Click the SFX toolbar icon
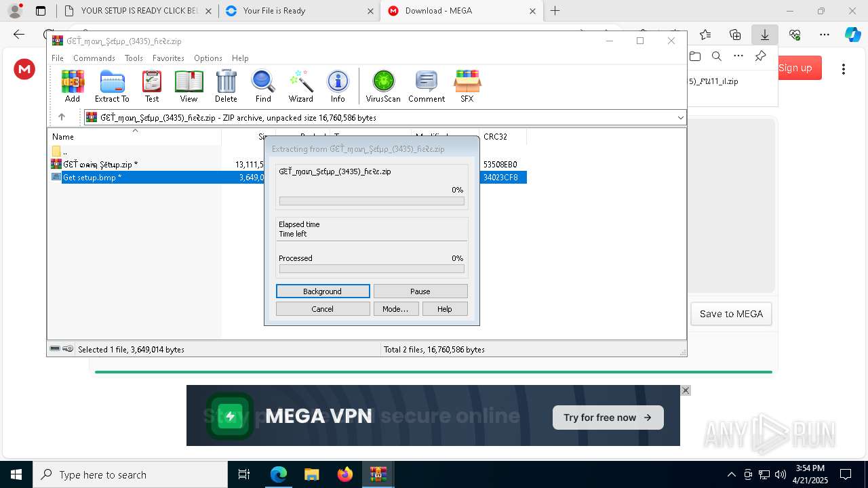 467,86
